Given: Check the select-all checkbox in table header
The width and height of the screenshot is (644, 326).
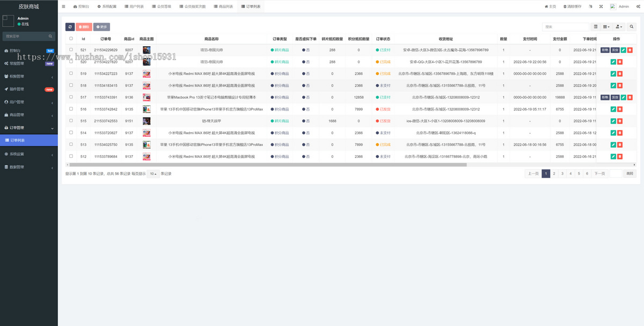Looking at the screenshot, I should (x=71, y=39).
